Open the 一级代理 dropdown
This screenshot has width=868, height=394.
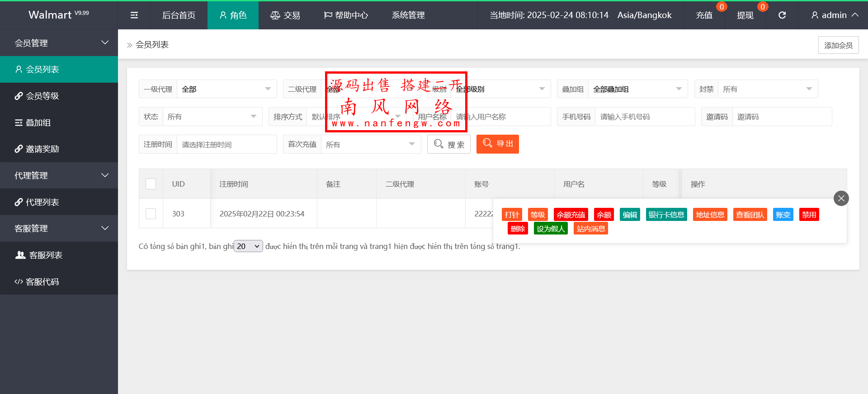click(x=226, y=89)
